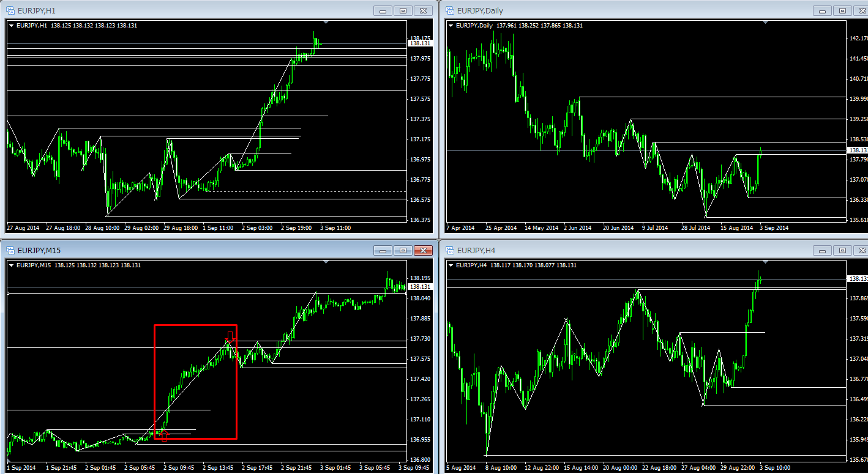Click the EURJPY,Daily window chart icon
868x474 pixels.
point(450,10)
